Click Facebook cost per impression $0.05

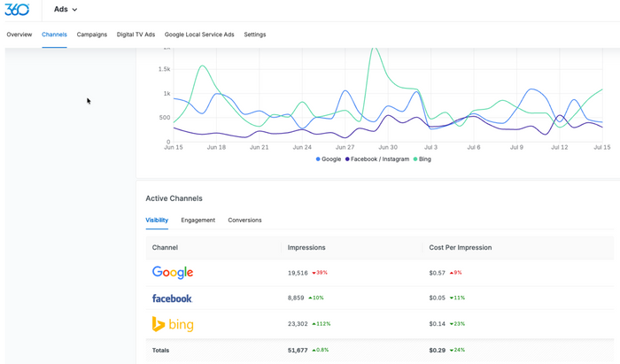pyautogui.click(x=437, y=298)
